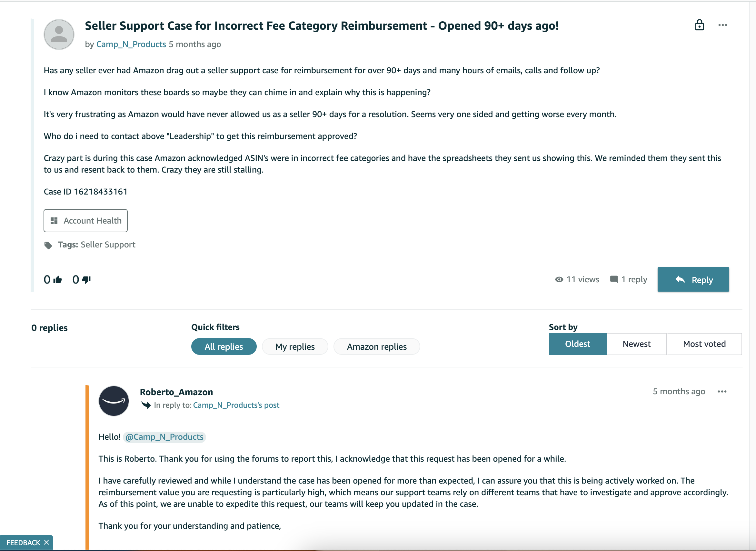The height and width of the screenshot is (551, 756).
Task: Click the eye views icon
Action: pyautogui.click(x=559, y=279)
